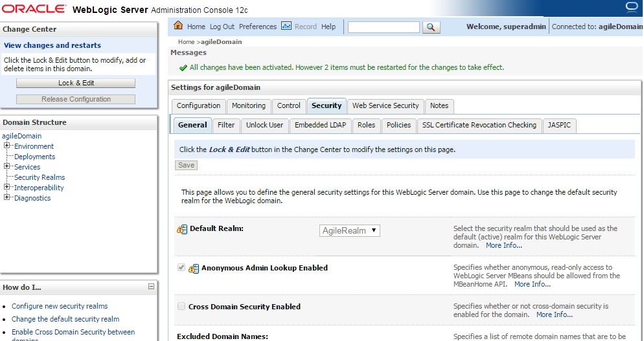The width and height of the screenshot is (644, 341).
Task: Select the Security tab
Action: (327, 106)
